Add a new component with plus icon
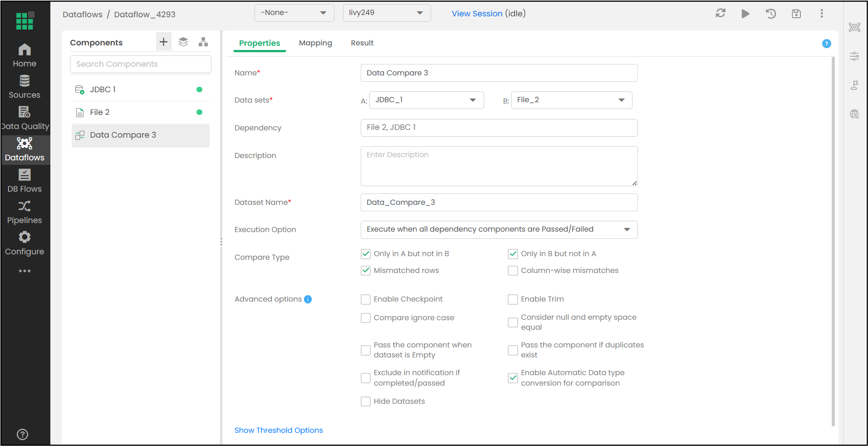 163,42
